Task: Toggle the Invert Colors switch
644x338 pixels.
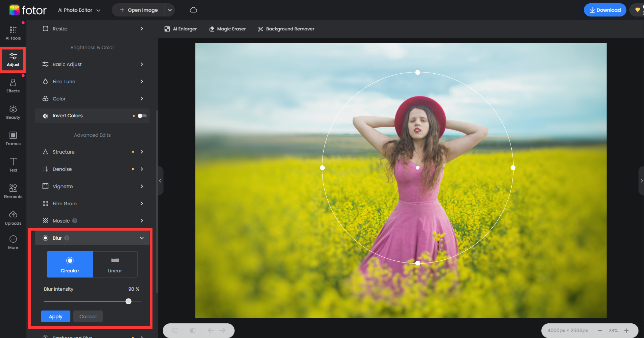Action: 142,116
